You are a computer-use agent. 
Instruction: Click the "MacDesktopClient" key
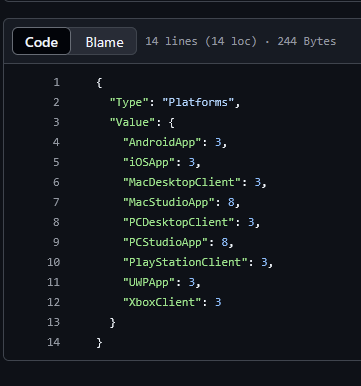click(182, 183)
